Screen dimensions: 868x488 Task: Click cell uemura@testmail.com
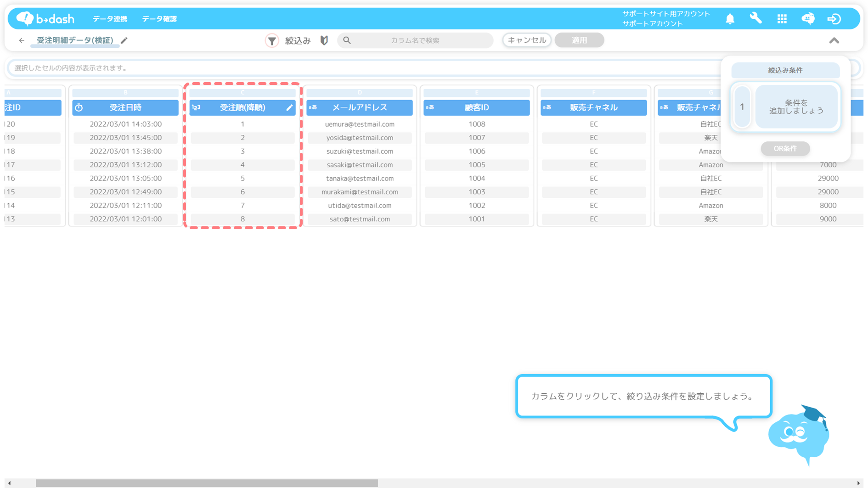(x=360, y=124)
